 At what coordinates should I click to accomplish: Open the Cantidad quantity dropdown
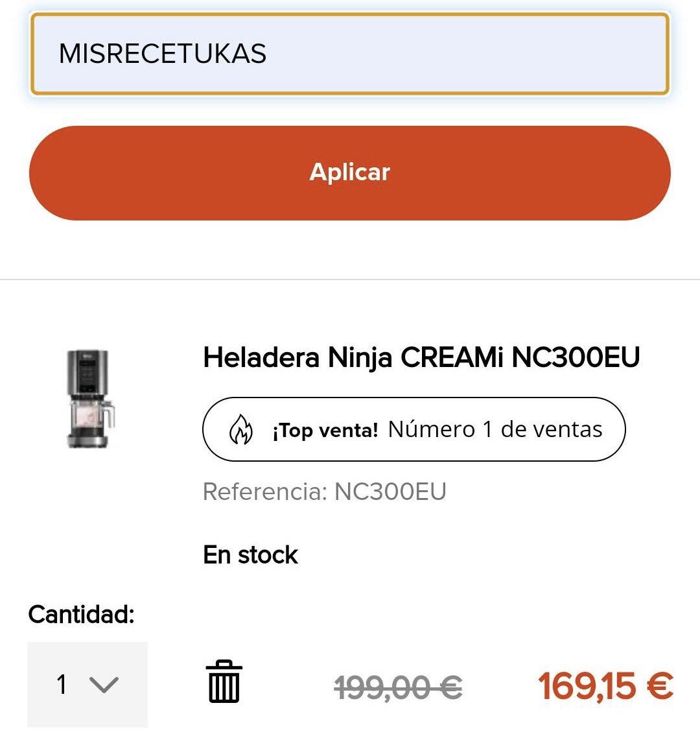point(87,684)
